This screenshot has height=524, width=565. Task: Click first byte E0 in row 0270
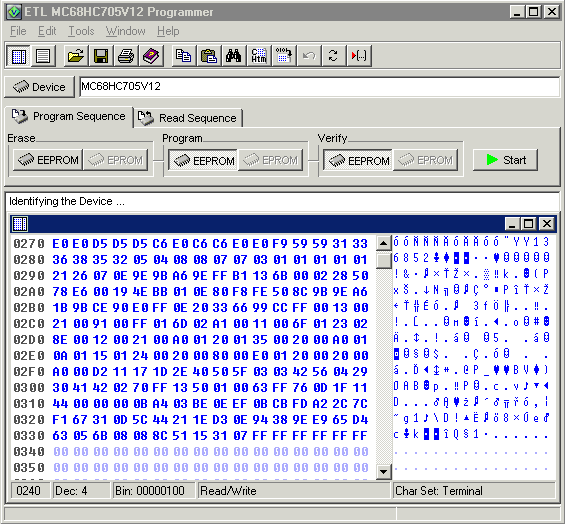60,244
